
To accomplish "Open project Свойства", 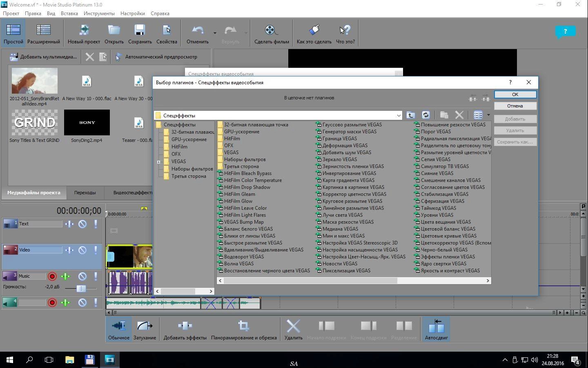I will click(x=167, y=33).
